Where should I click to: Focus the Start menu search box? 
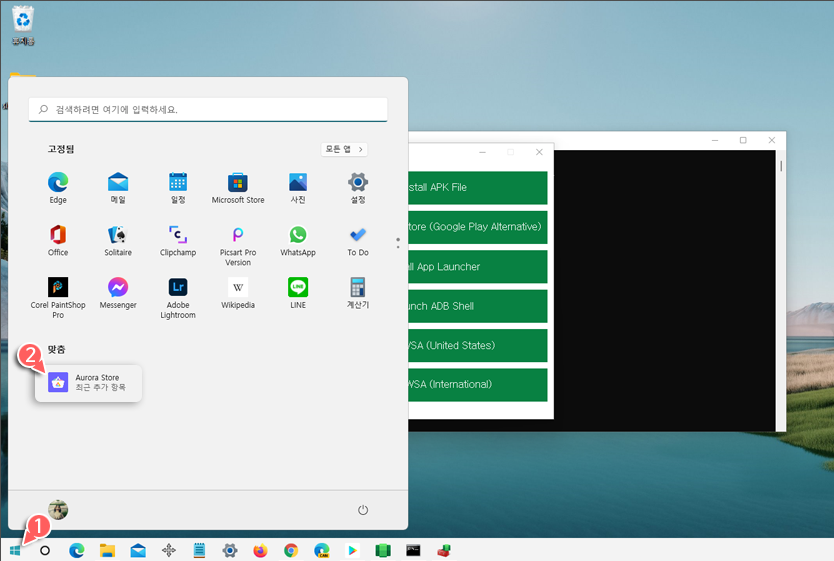(208, 110)
